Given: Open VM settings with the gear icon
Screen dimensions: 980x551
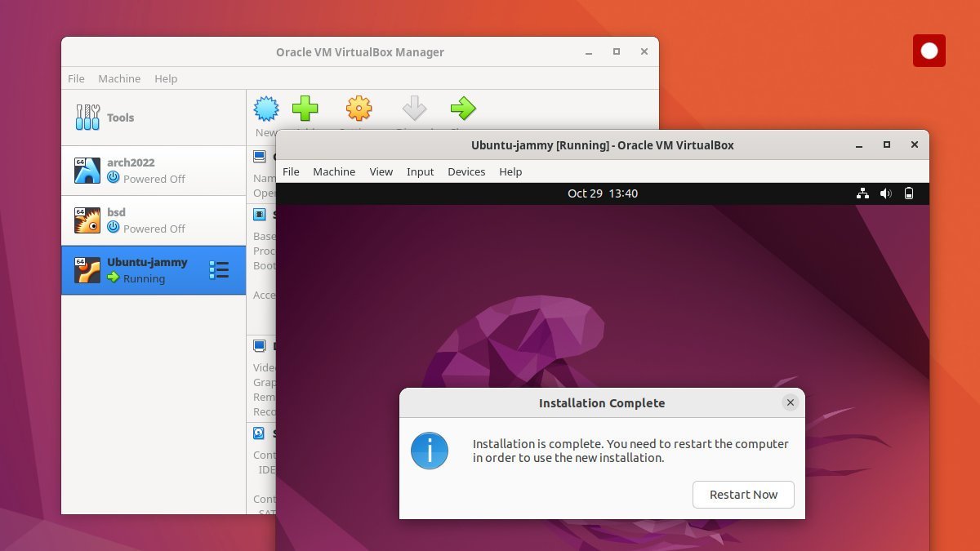Looking at the screenshot, I should pos(358,108).
